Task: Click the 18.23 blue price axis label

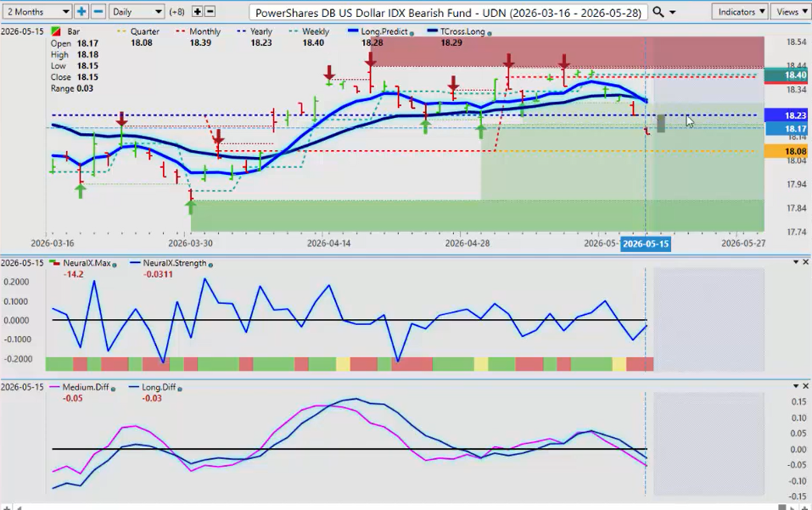Action: 785,115
